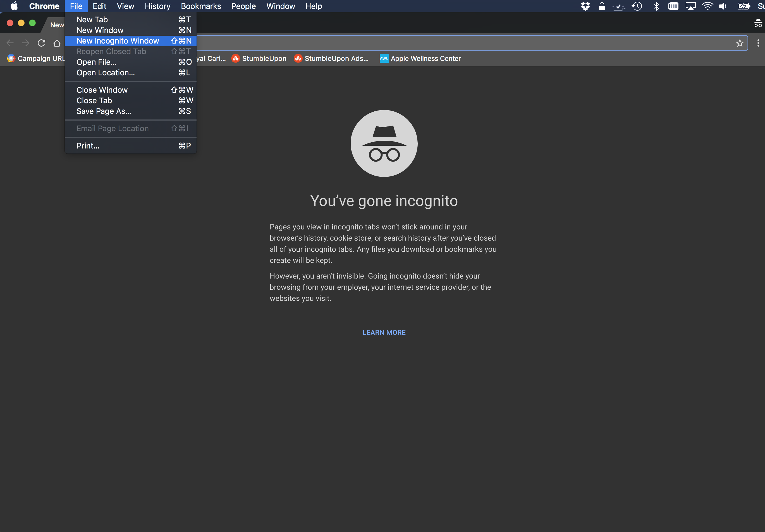
Task: Open the Window menu
Action: click(281, 6)
